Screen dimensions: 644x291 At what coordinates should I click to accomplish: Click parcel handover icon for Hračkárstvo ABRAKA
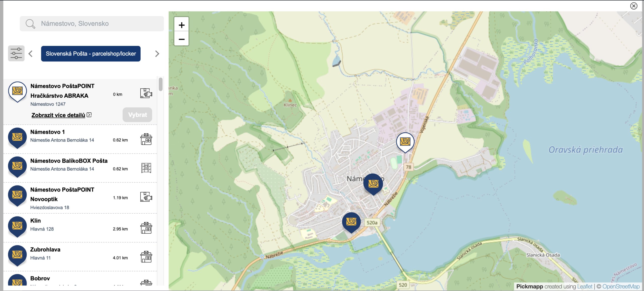(146, 93)
